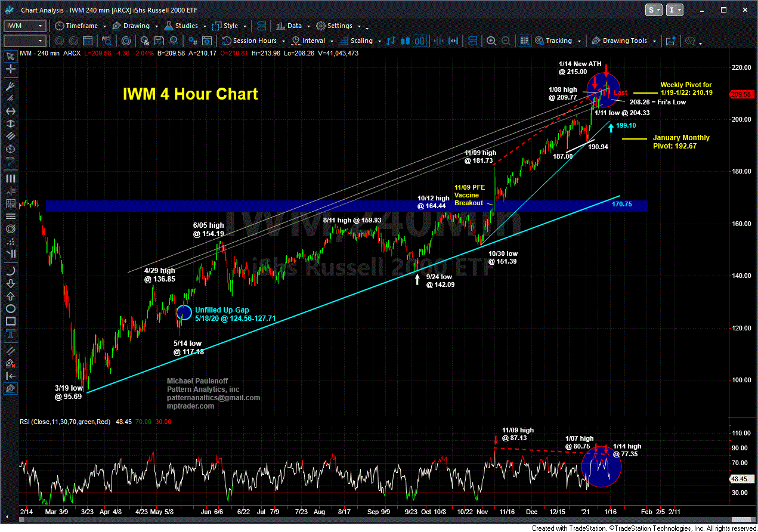Select the Down Arrow drawing tool

(11, 284)
